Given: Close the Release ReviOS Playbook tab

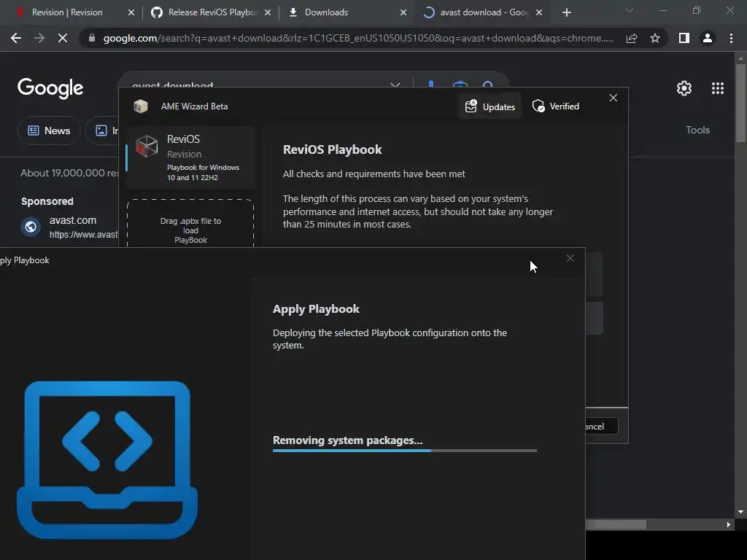Looking at the screenshot, I should (268, 13).
